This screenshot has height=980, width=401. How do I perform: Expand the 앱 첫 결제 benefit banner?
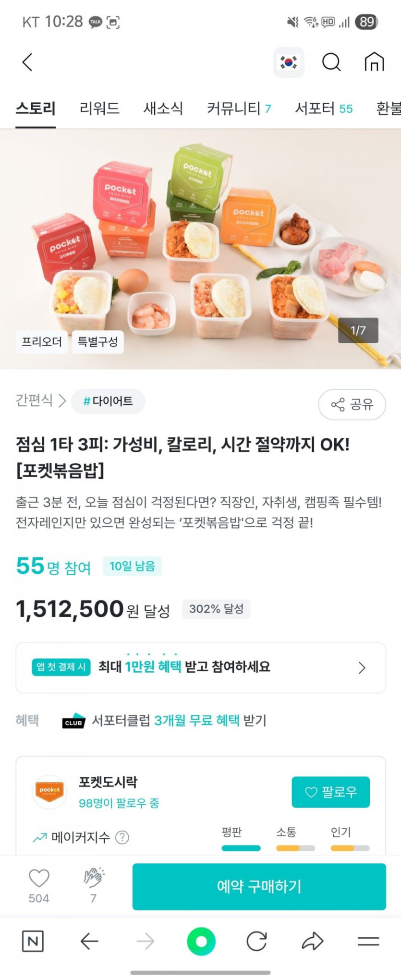[201, 667]
